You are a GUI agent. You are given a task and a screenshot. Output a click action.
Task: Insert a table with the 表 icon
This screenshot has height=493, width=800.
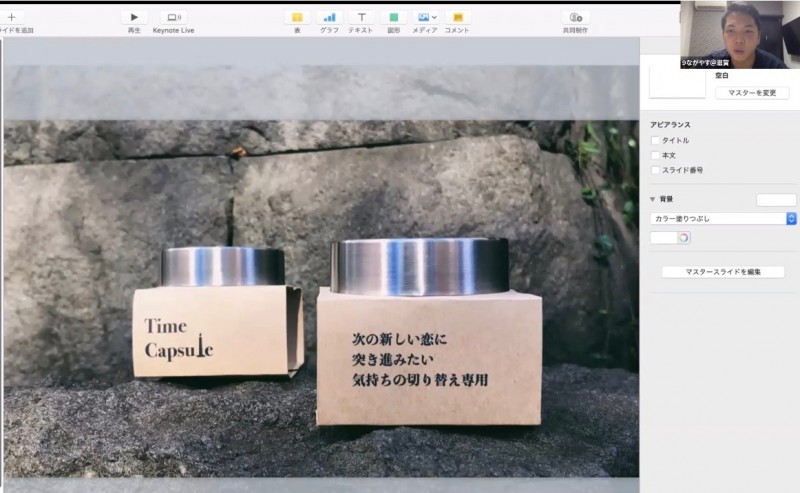click(297, 17)
